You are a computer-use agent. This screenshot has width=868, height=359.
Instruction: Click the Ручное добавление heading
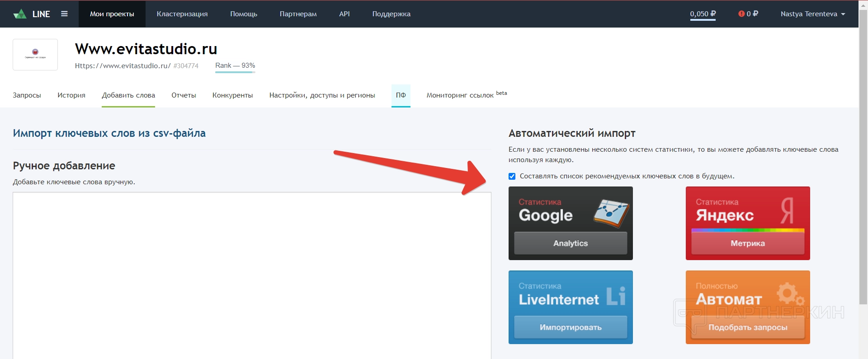(x=64, y=166)
